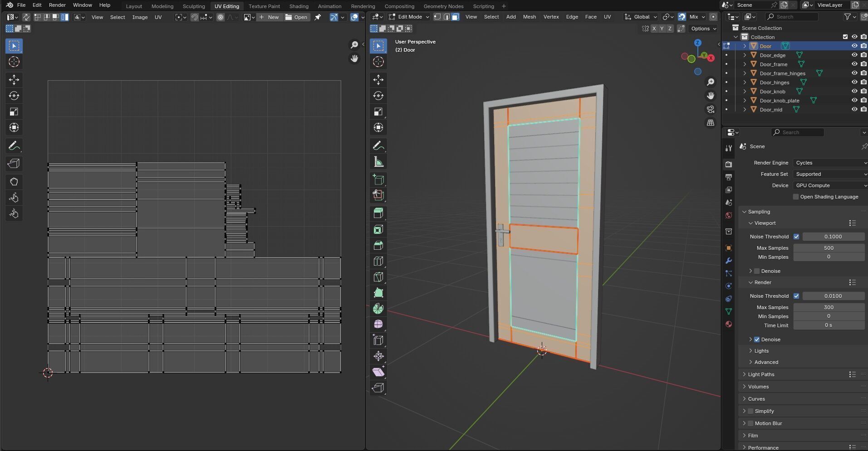Screen dimensions: 868x451
Task: Enable Open Shading Language checkbox
Action: point(795,197)
